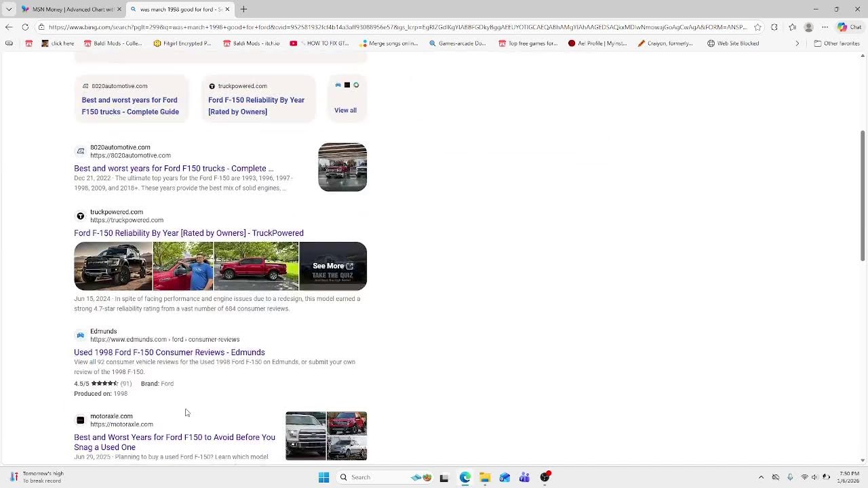Open OBS Studio from taskbar
Viewport: 868px width, 488px height.
[545, 477]
